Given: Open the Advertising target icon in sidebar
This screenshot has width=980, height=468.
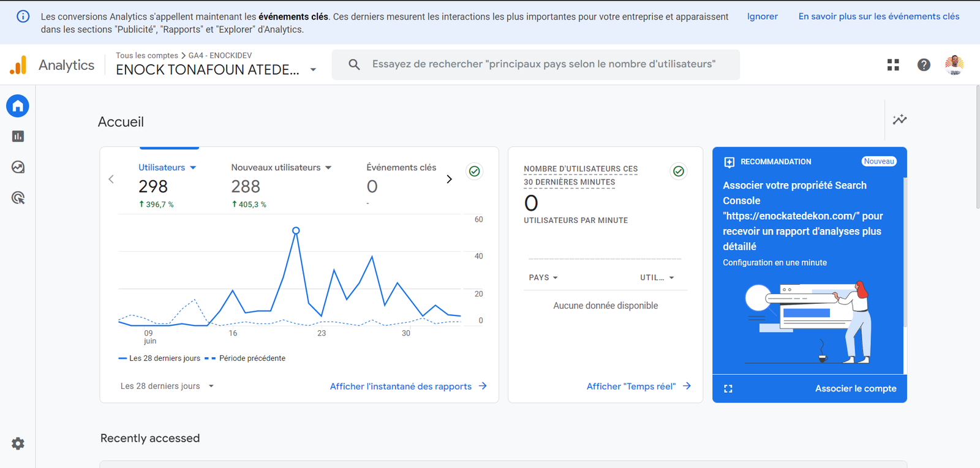Looking at the screenshot, I should pyautogui.click(x=18, y=197).
